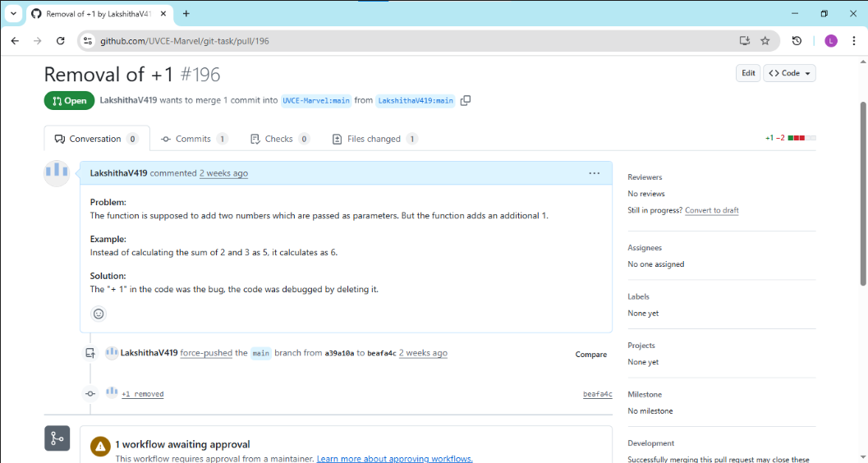Open the LakshithaV419:main head branch link
The width and height of the screenshot is (868, 463).
tap(416, 101)
